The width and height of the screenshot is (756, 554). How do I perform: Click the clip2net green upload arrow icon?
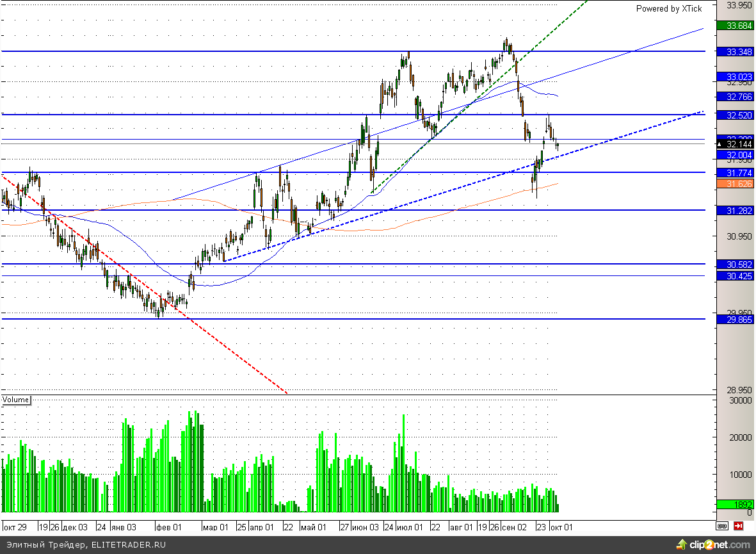(x=682, y=545)
